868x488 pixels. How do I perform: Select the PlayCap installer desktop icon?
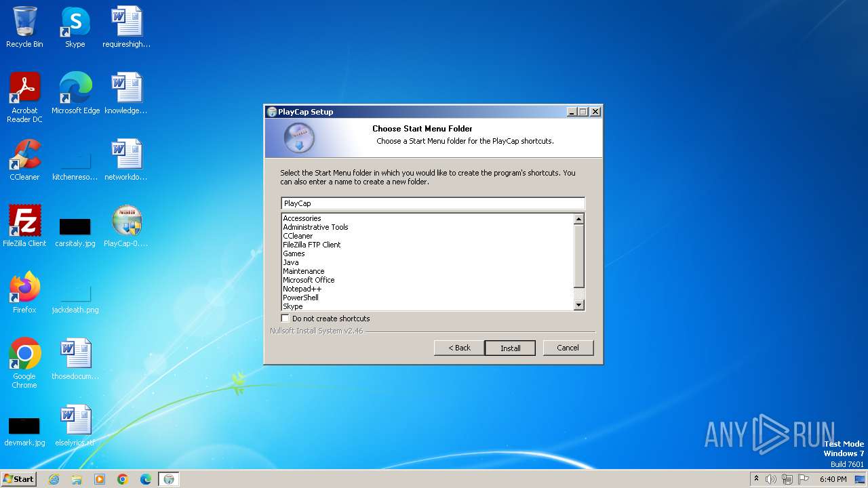tap(126, 226)
